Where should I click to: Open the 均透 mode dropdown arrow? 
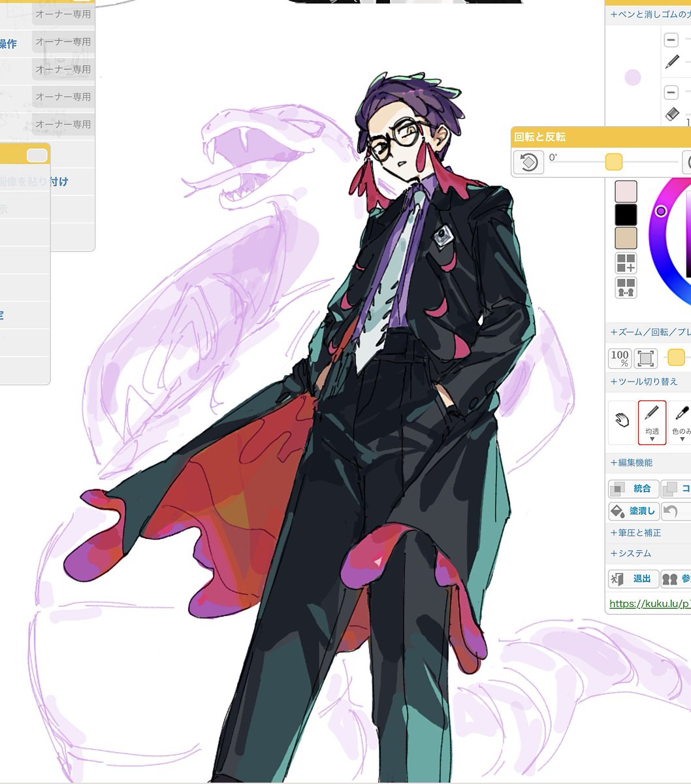point(652,440)
